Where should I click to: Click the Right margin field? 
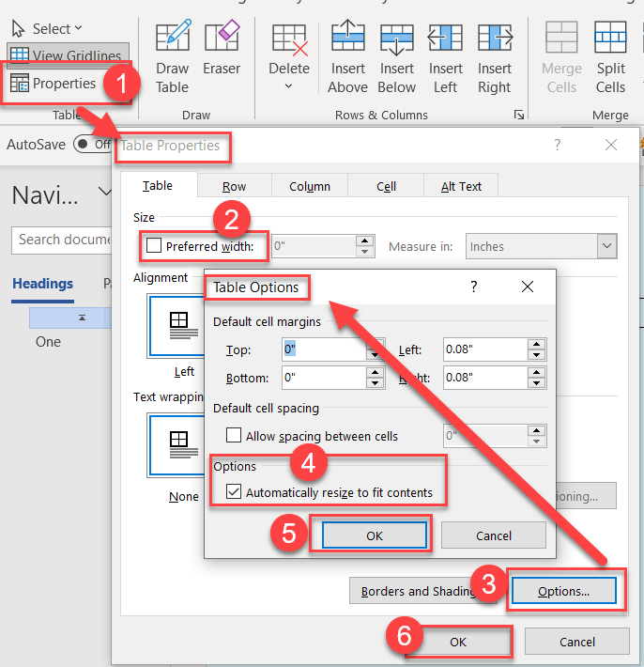(x=485, y=378)
